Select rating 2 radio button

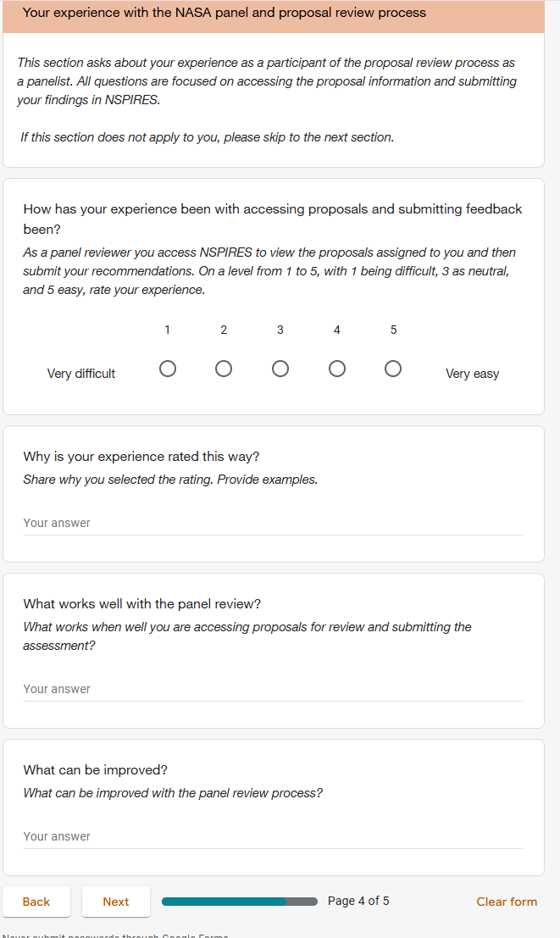224,369
